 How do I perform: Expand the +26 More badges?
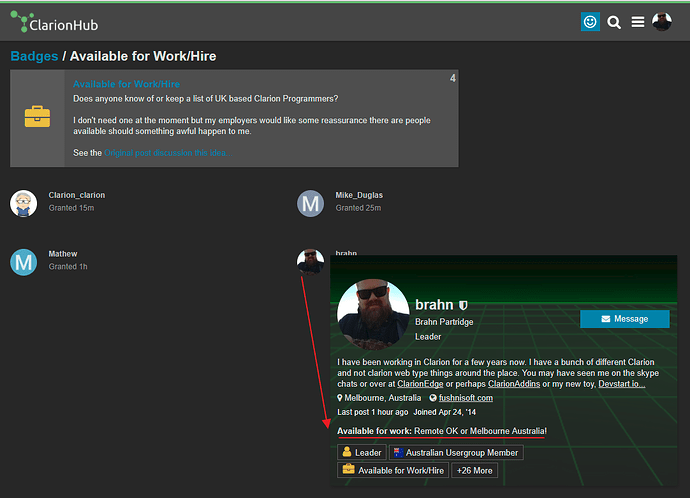pyautogui.click(x=474, y=470)
